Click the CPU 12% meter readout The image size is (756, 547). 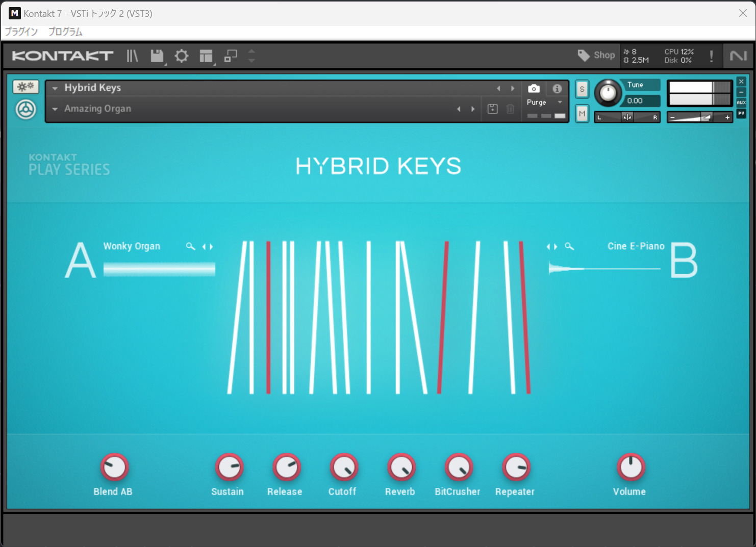pyautogui.click(x=679, y=51)
